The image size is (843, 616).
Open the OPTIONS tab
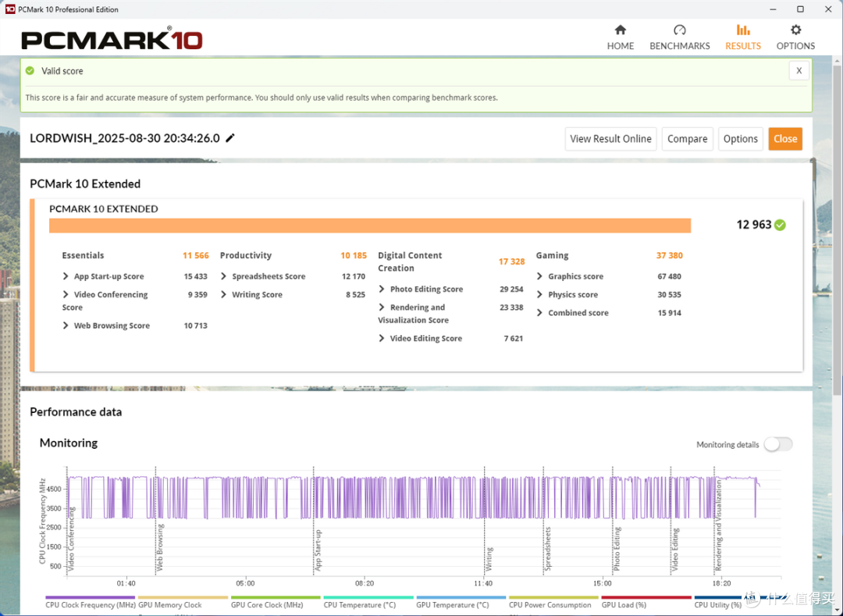click(795, 37)
